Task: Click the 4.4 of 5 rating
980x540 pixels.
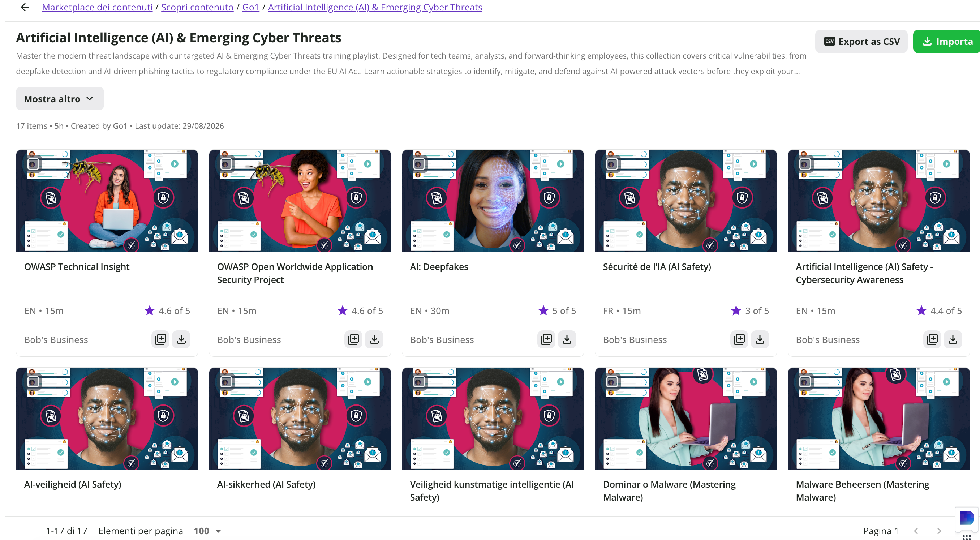Action: [x=939, y=310]
